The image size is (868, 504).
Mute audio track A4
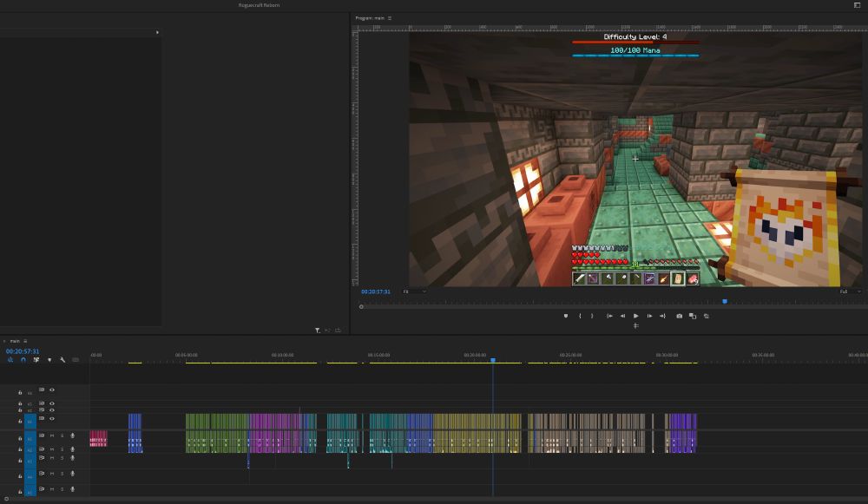[52, 474]
